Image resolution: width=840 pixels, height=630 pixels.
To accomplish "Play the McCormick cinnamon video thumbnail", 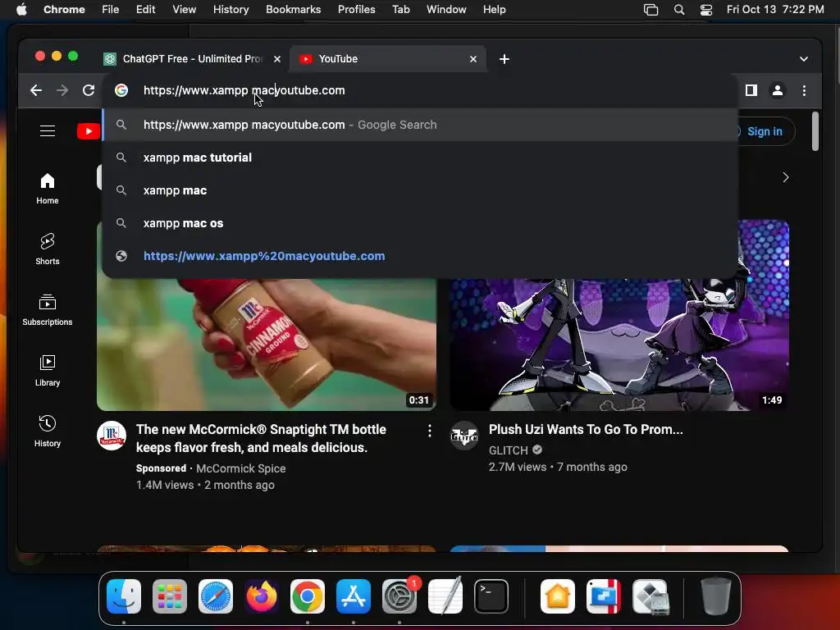I will pyautogui.click(x=267, y=344).
